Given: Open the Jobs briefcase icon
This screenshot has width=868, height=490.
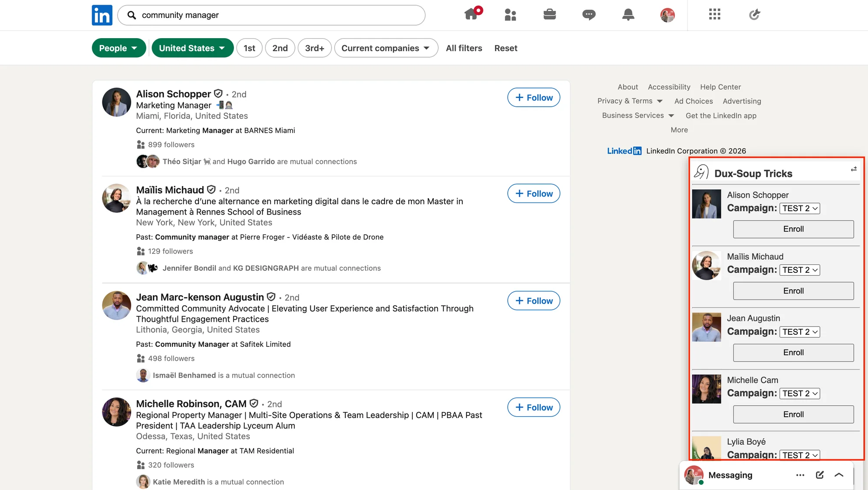Looking at the screenshot, I should coord(549,15).
